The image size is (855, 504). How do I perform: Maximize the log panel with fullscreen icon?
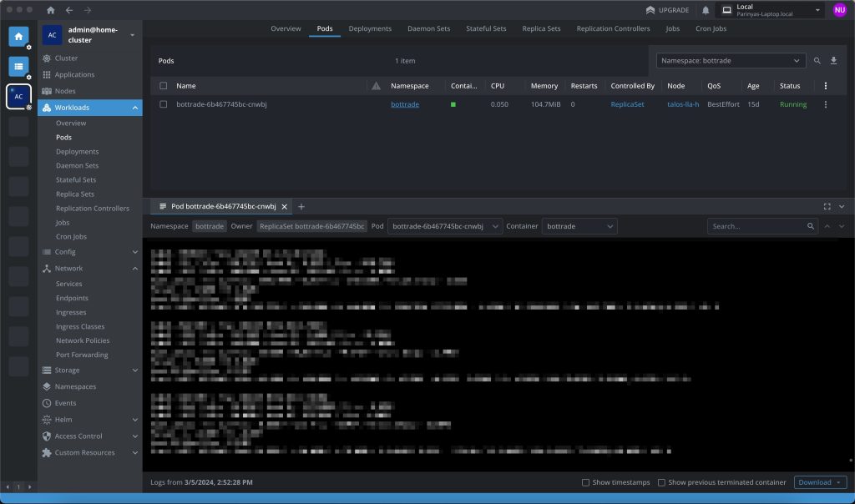click(x=827, y=206)
